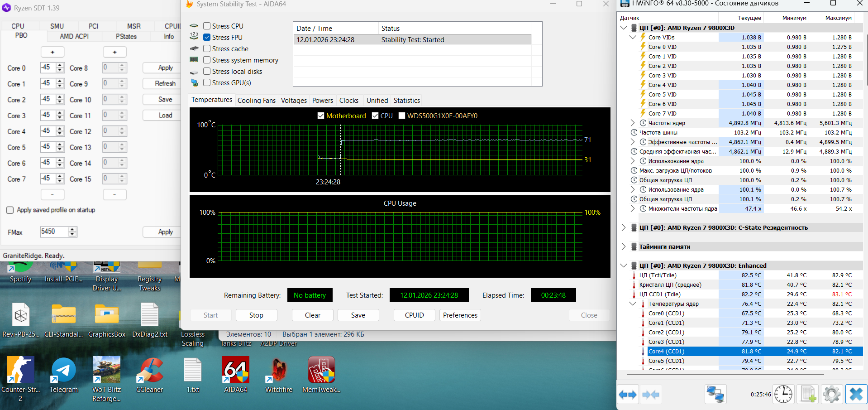The width and height of the screenshot is (868, 410).
Task: Select the Witchfire desktop shortcut
Action: 279,375
